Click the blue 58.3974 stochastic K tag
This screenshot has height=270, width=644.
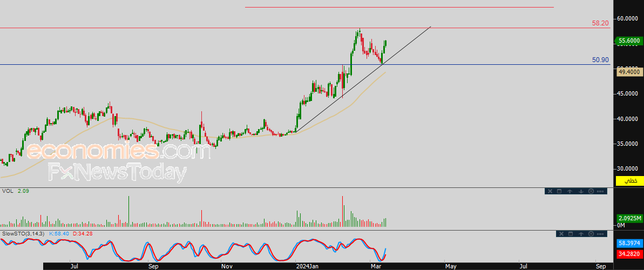click(629, 244)
